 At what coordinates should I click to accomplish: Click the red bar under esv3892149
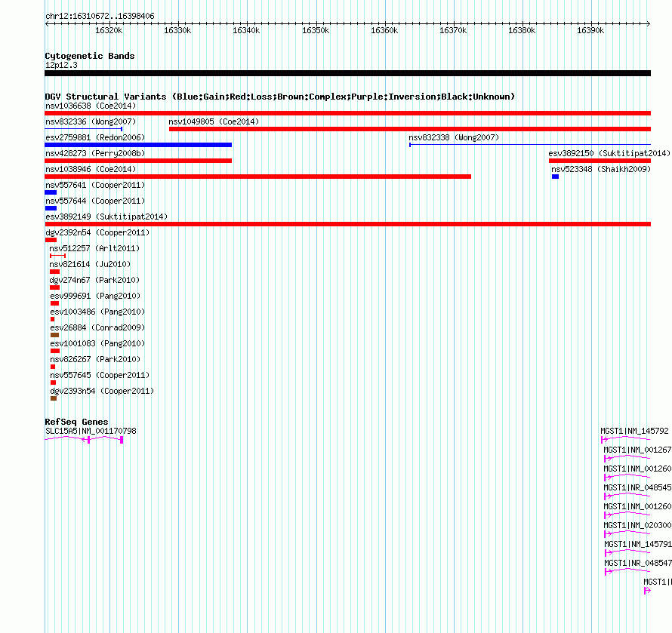coord(347,224)
